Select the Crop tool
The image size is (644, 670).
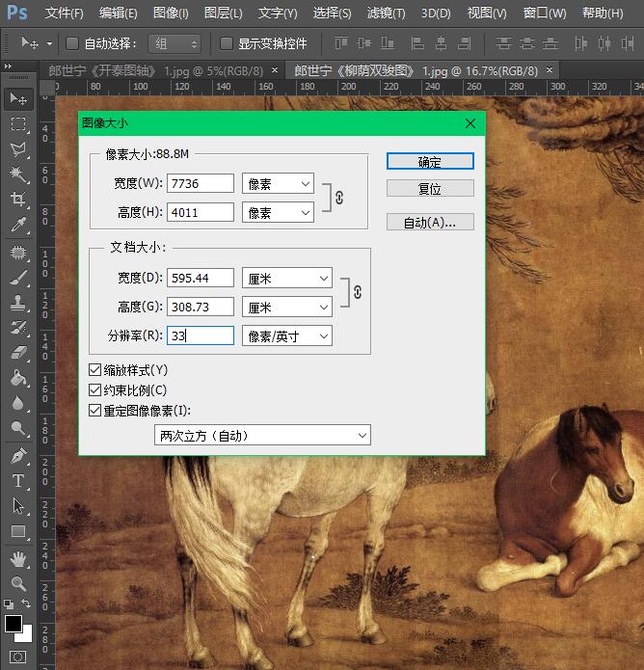pyautogui.click(x=18, y=200)
